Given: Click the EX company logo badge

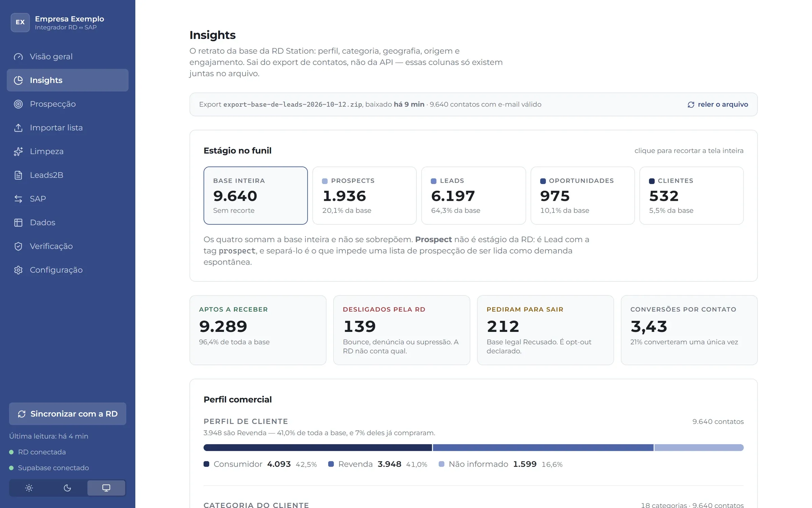Looking at the screenshot, I should pos(20,22).
